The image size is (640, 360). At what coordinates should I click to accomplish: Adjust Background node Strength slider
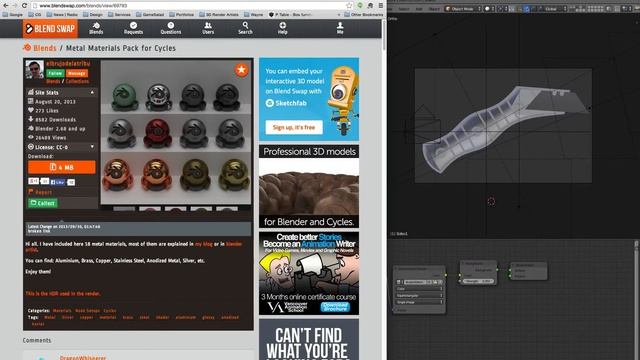click(x=478, y=281)
